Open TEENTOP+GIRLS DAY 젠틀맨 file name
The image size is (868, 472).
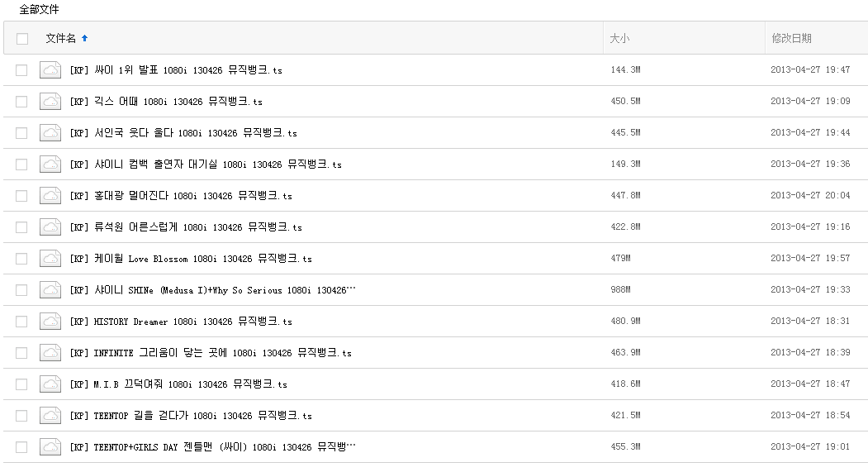point(212,447)
